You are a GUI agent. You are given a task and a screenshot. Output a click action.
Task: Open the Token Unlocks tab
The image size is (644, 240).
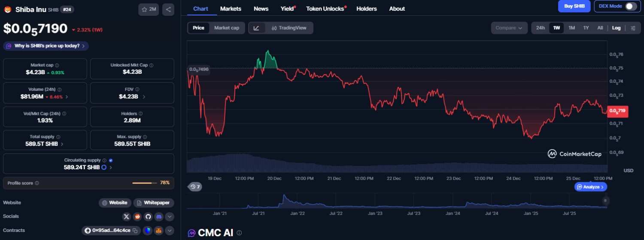[325, 9]
